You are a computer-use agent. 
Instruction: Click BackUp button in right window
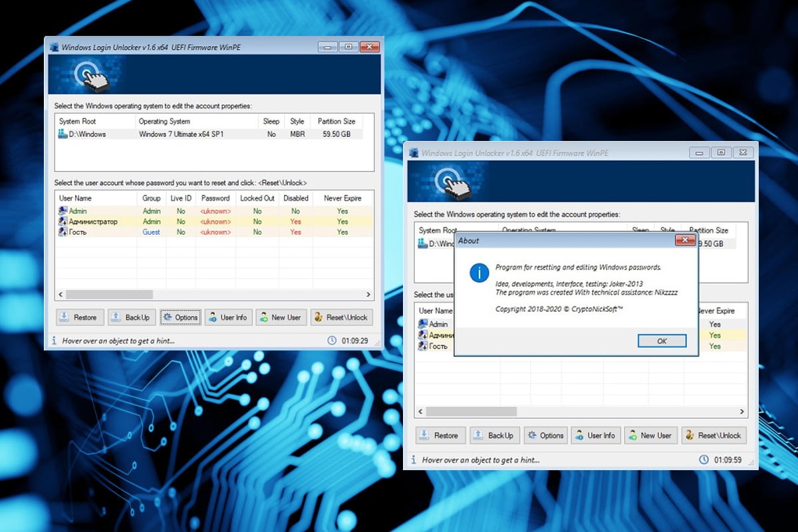[x=495, y=436]
